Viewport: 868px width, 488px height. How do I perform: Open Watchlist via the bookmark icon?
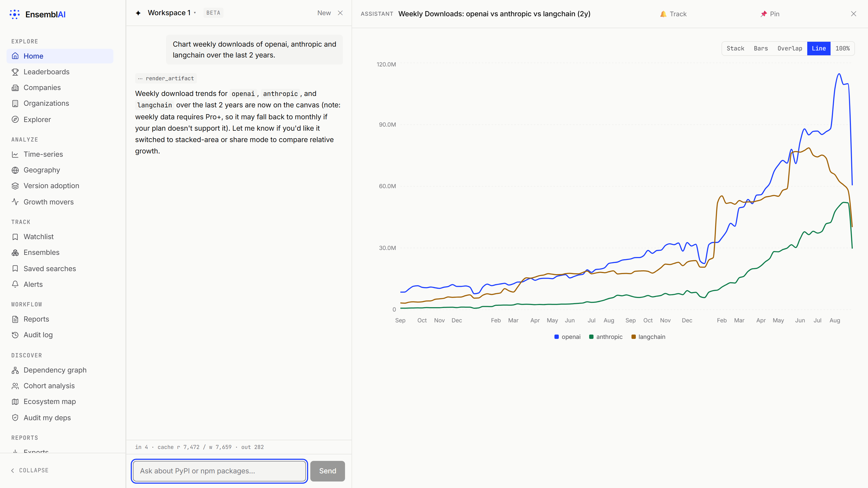(x=15, y=237)
